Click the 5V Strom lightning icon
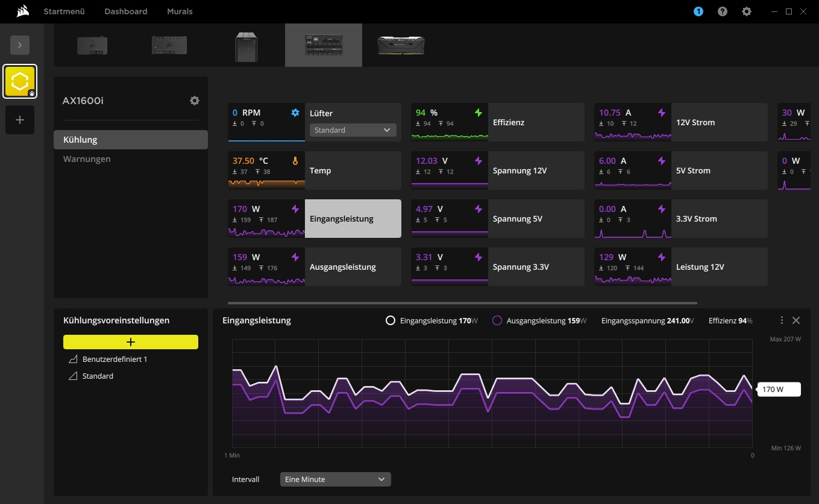Viewport: 819px width, 504px height. point(662,161)
